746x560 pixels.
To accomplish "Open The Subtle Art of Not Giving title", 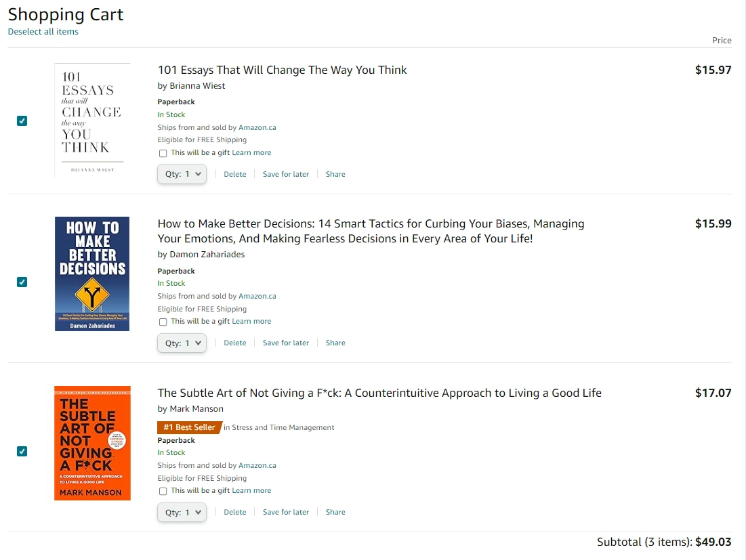I will pyautogui.click(x=379, y=393).
